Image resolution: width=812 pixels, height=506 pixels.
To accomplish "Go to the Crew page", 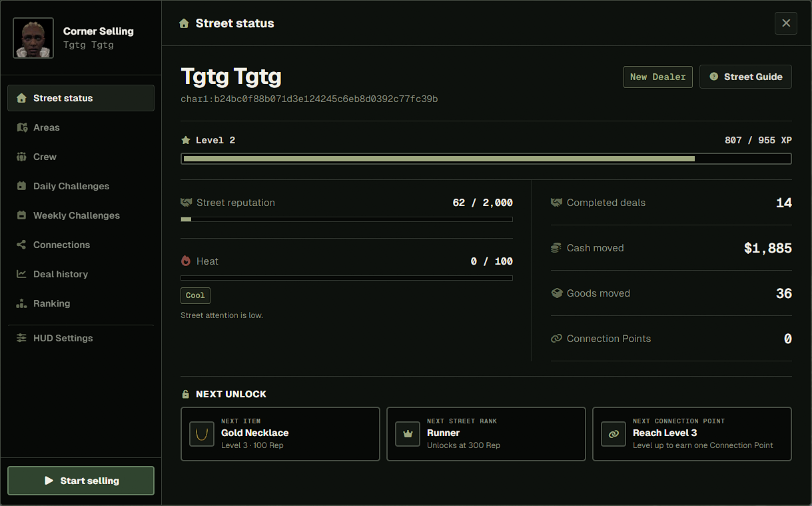I will pyautogui.click(x=81, y=157).
